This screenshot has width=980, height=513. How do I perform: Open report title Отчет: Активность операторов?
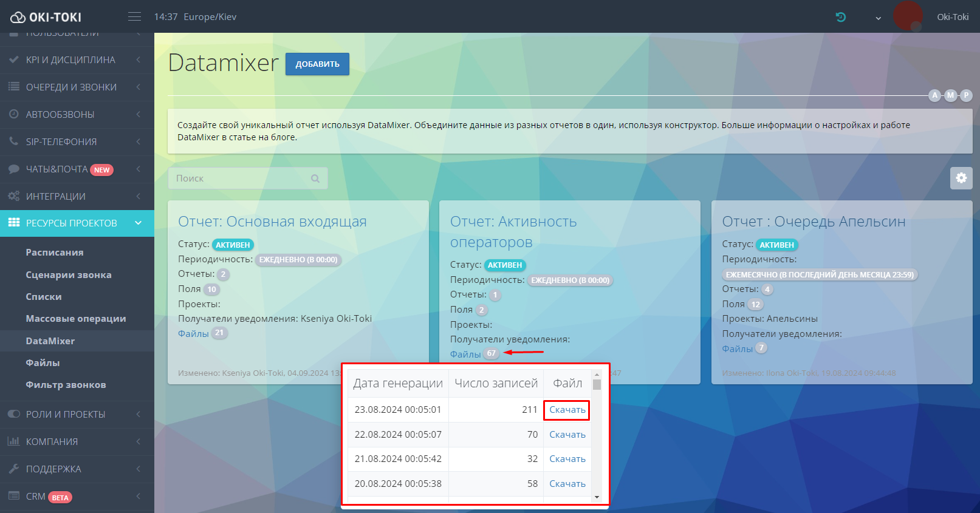(x=513, y=232)
